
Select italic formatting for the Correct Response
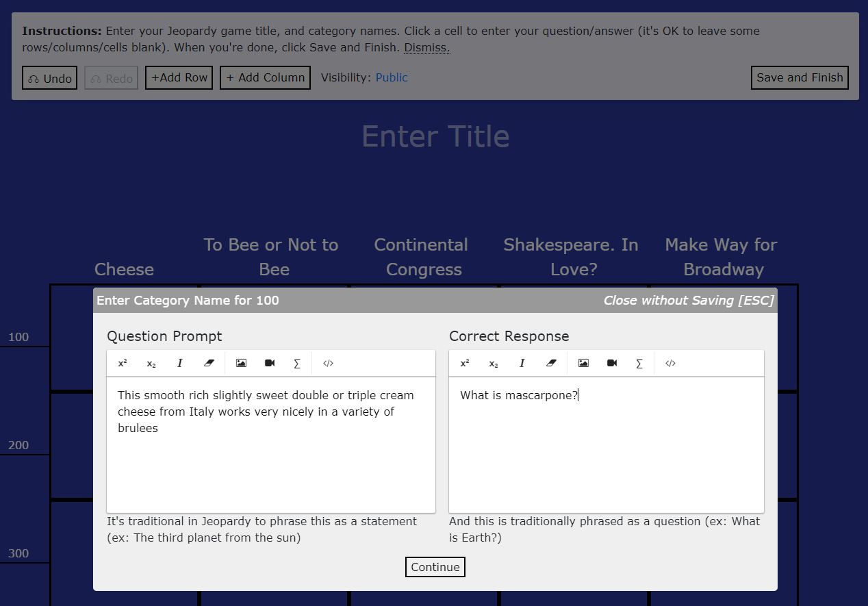pos(522,363)
